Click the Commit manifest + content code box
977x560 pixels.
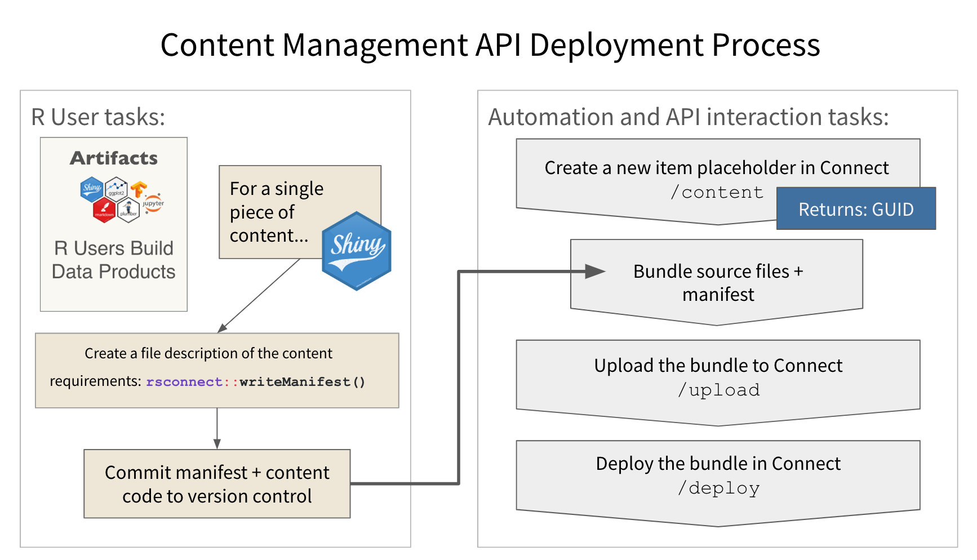tap(217, 483)
